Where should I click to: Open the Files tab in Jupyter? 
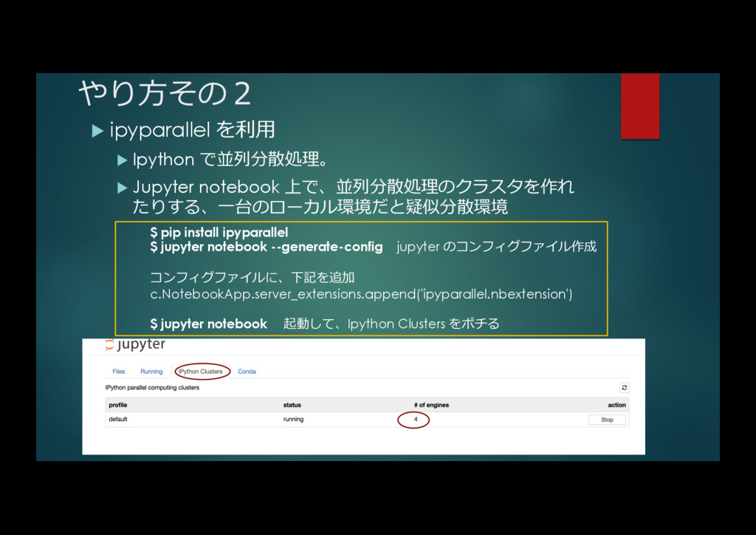click(119, 372)
